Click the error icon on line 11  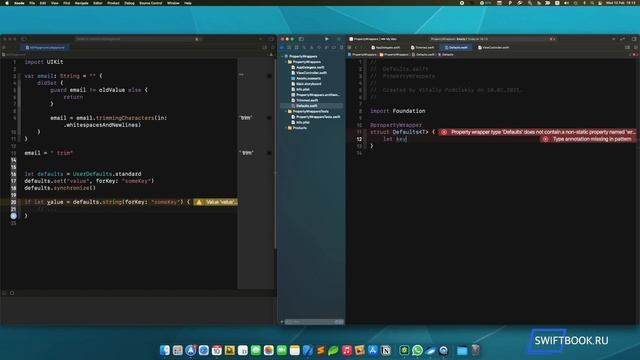pyautogui.click(x=444, y=132)
